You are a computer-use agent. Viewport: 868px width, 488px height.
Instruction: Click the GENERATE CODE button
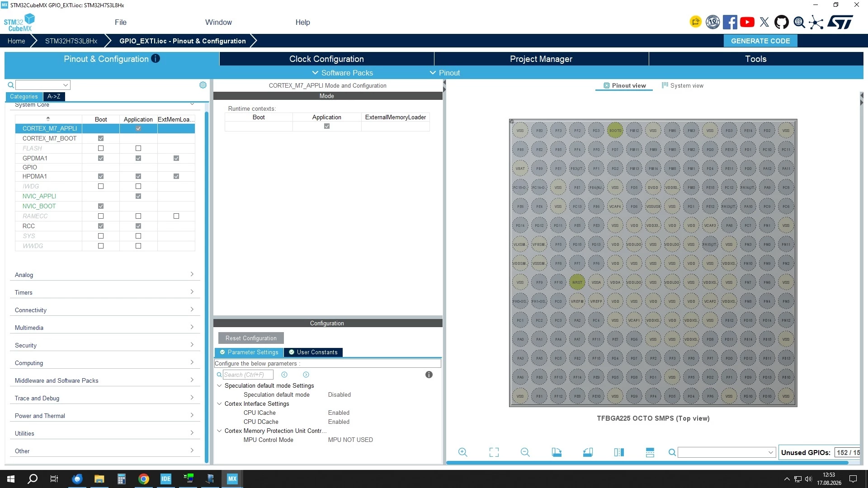coord(760,41)
